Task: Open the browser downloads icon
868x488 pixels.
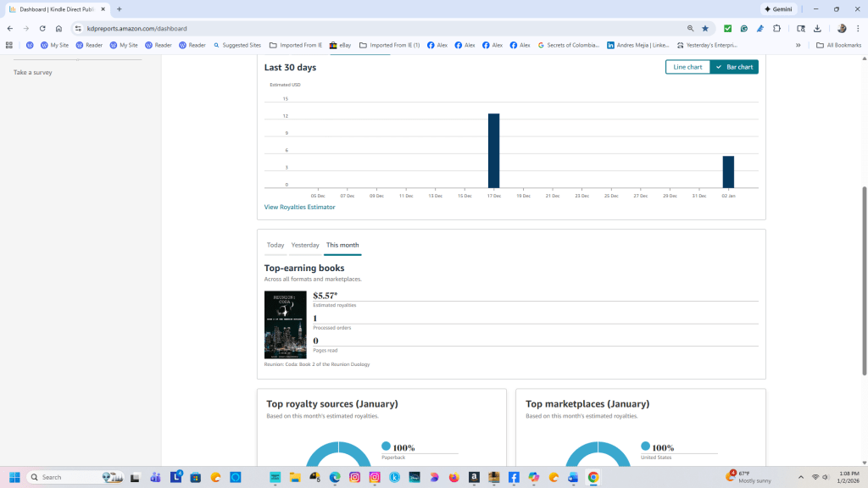Action: click(817, 28)
